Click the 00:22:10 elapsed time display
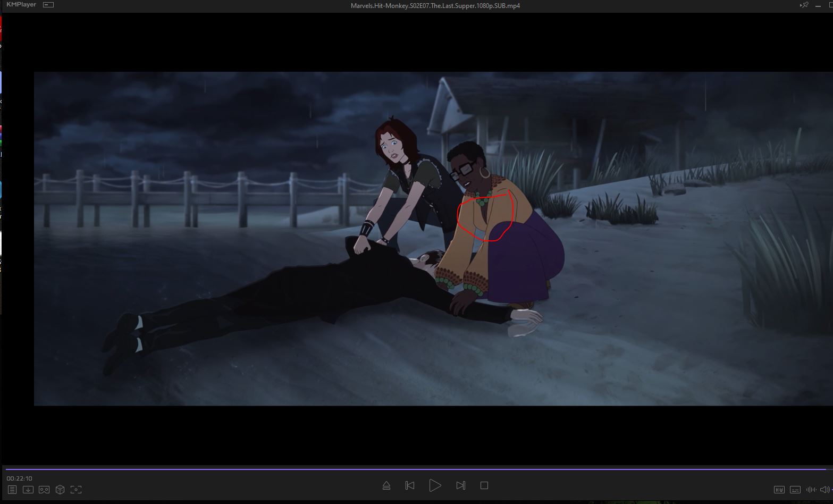Viewport: 833px width, 504px height. click(20, 478)
